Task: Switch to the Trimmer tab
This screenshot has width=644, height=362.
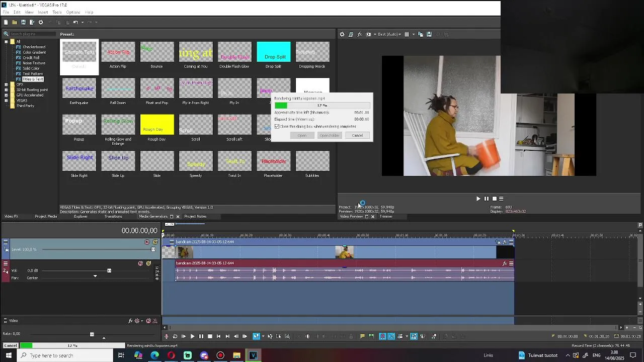Action: tap(386, 217)
